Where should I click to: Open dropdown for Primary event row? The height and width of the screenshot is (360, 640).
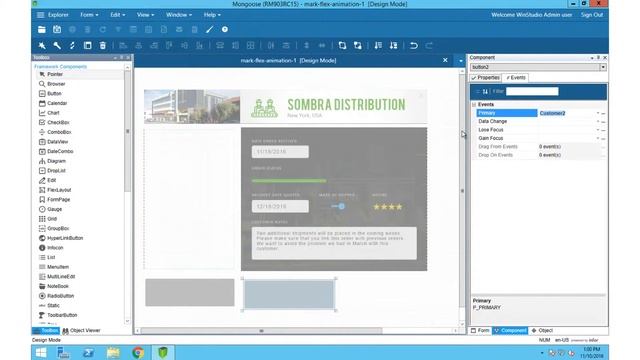598,113
